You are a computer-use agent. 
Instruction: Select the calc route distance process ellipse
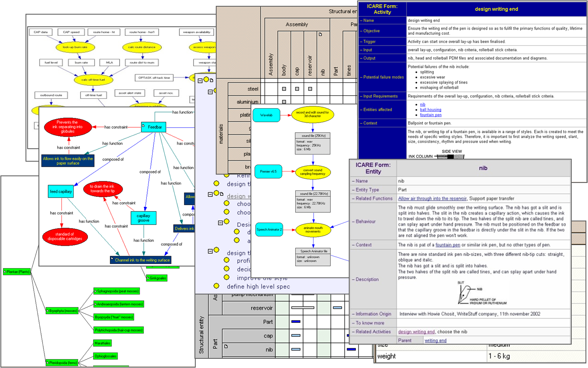click(142, 47)
